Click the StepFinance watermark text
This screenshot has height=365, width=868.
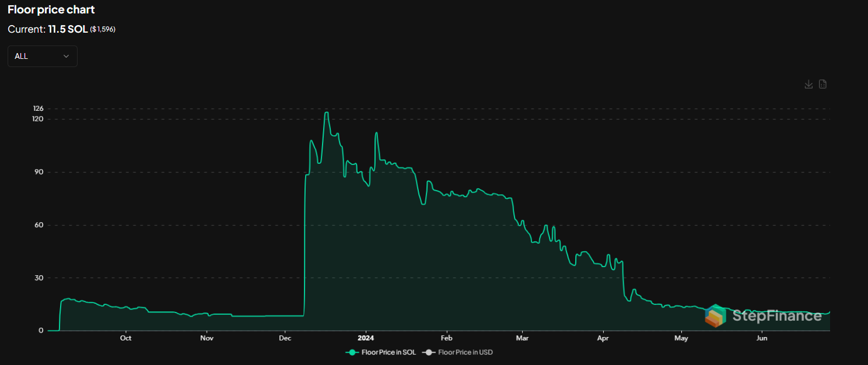click(x=776, y=315)
